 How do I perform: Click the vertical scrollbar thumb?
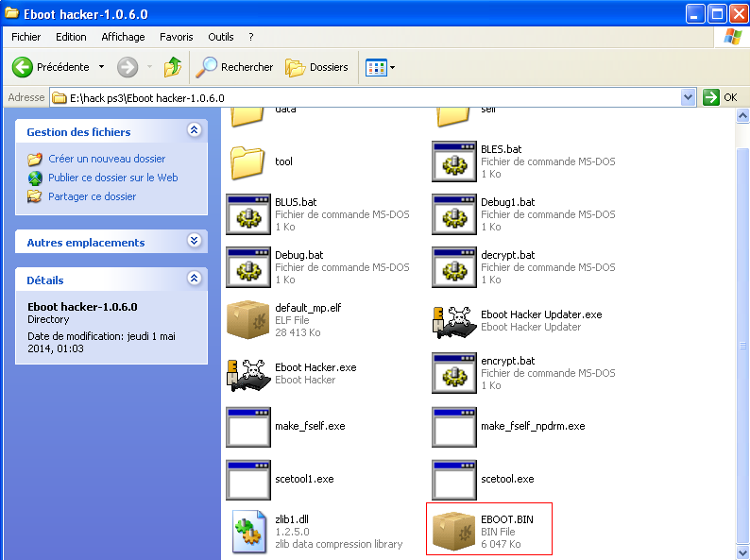(742, 345)
